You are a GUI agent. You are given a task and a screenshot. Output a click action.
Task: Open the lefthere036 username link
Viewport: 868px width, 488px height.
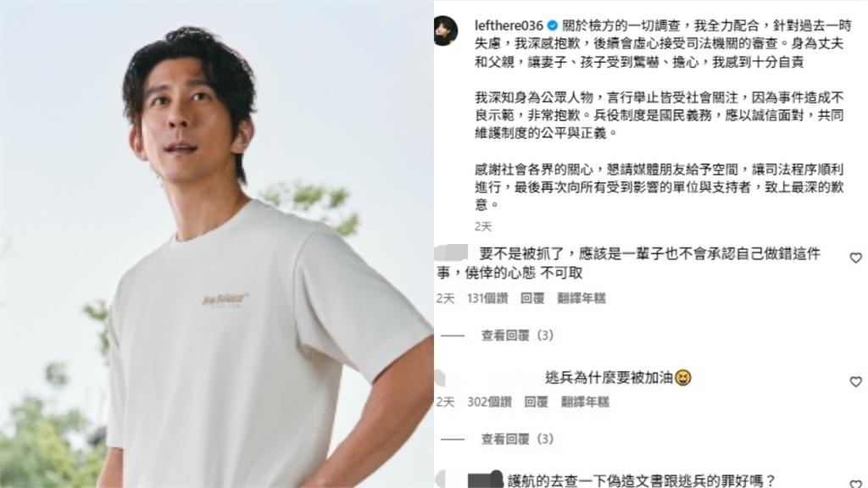tap(509, 25)
